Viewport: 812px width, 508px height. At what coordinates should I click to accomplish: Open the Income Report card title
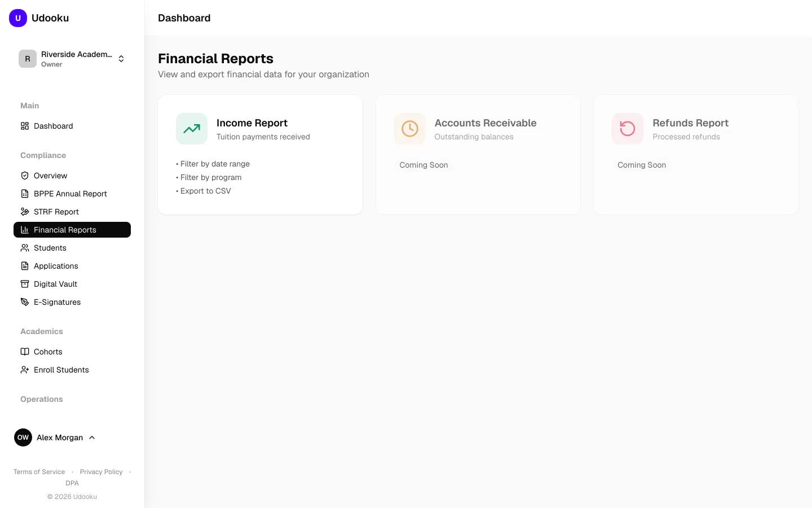252,123
